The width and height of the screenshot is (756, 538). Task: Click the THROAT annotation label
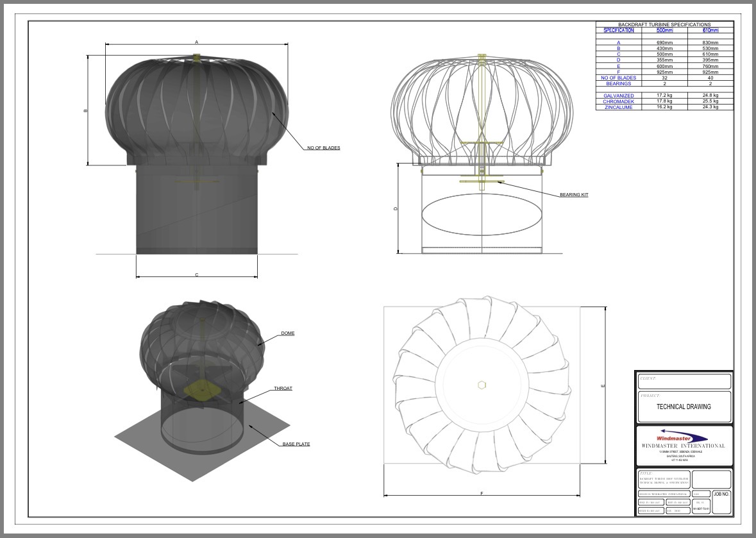[283, 389]
